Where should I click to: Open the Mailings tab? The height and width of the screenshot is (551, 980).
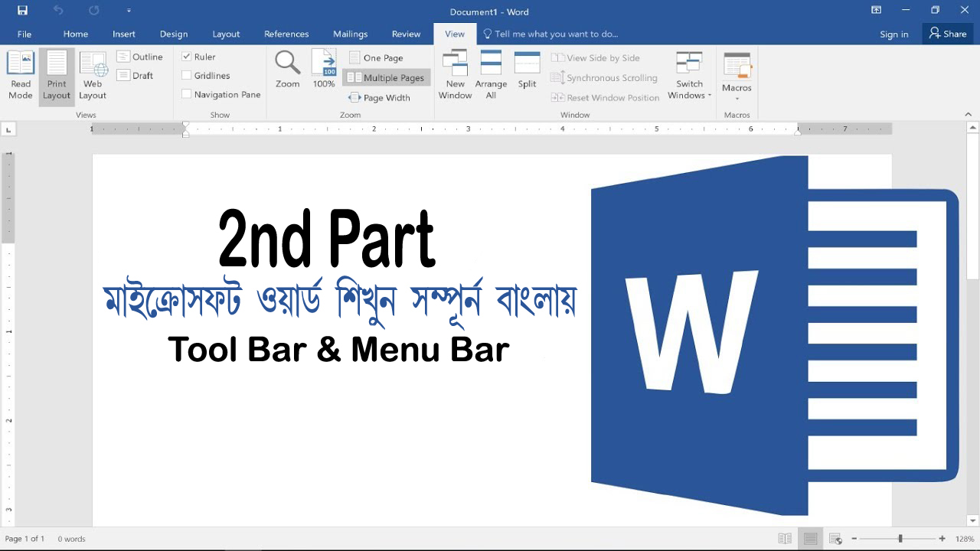tap(351, 34)
